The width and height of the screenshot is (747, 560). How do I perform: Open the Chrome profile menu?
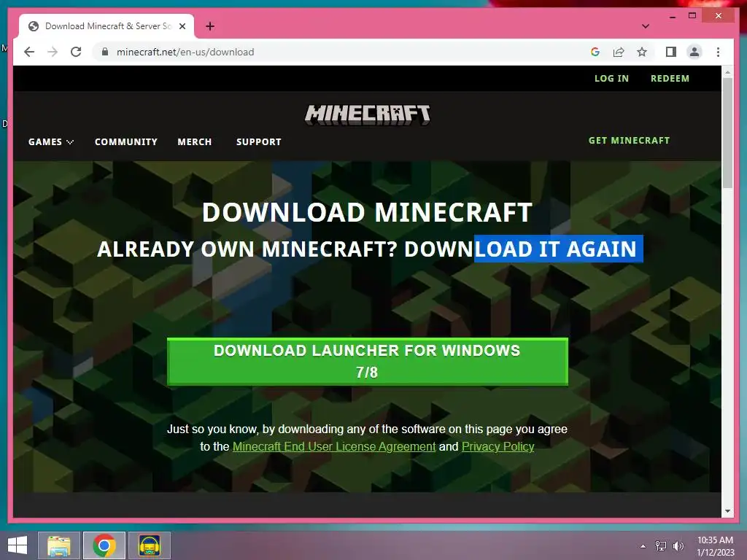[x=694, y=52]
